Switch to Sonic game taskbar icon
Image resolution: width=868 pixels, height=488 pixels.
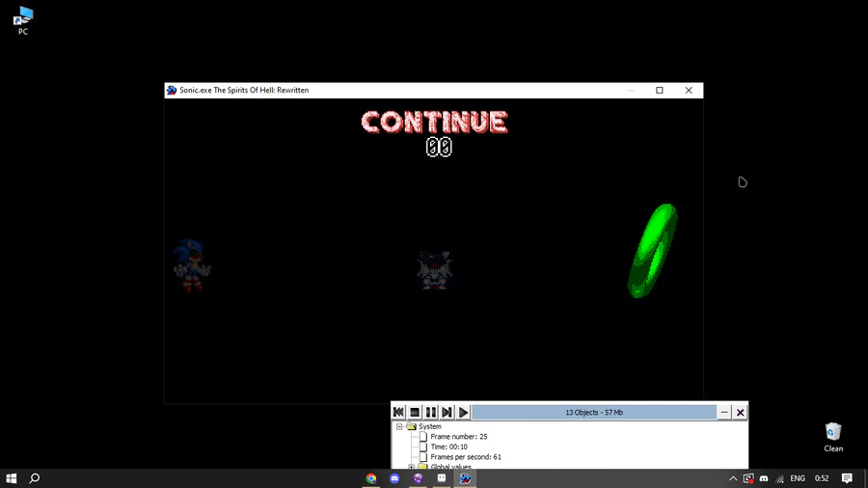click(x=465, y=478)
